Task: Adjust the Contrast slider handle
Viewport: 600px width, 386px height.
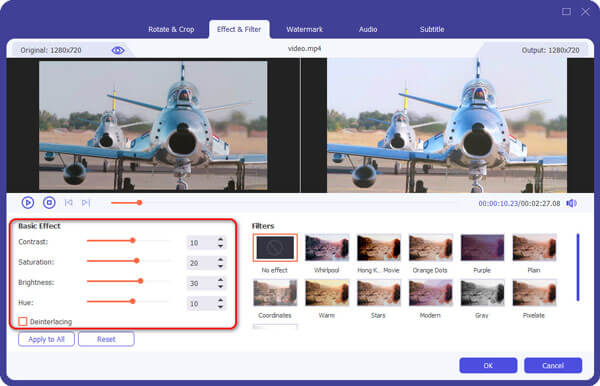Action: pos(133,241)
